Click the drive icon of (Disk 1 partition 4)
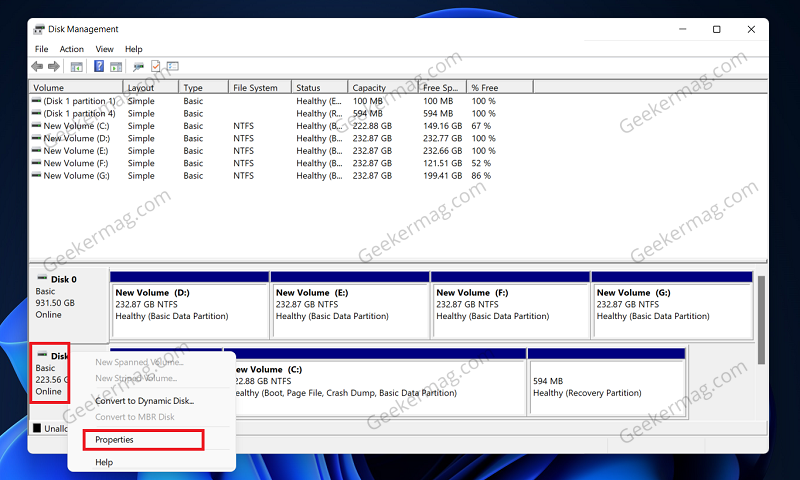The height and width of the screenshot is (480, 800). pos(36,113)
